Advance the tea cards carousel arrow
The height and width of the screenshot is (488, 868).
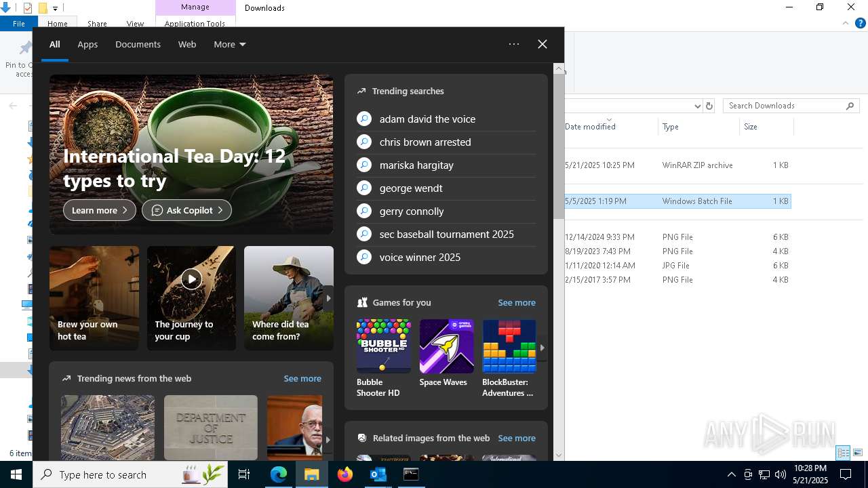click(x=328, y=298)
